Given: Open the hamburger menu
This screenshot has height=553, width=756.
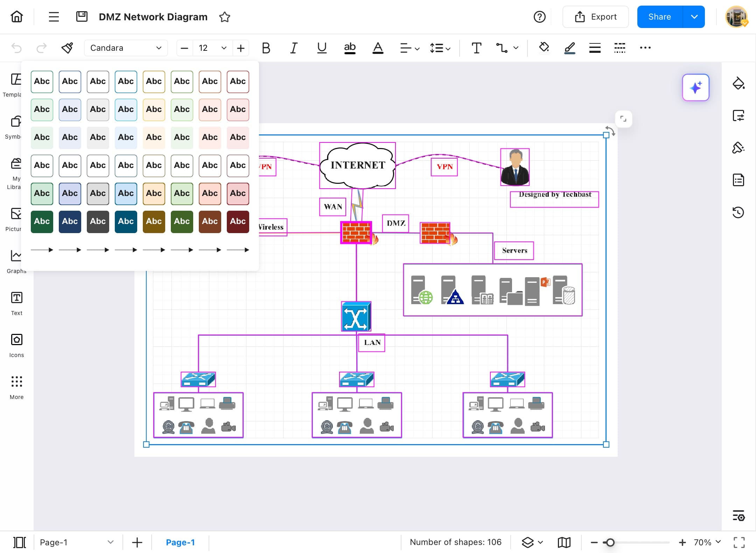Looking at the screenshot, I should (54, 16).
